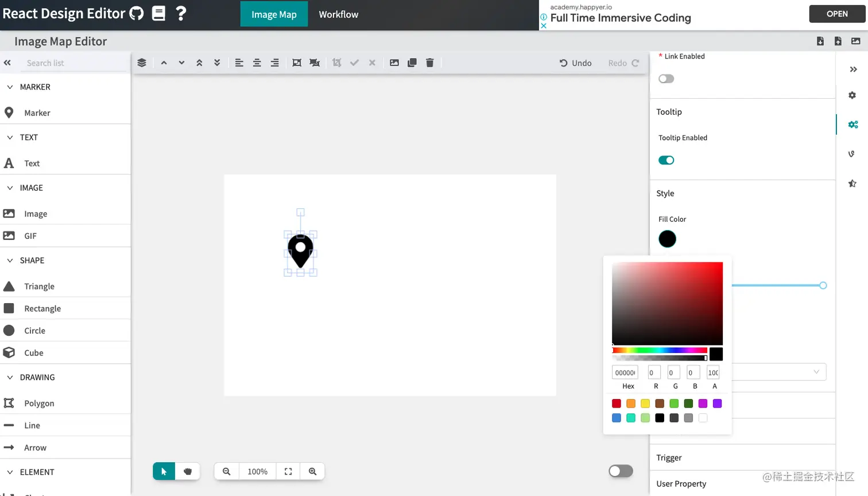This screenshot has width=868, height=496.
Task: Toggle the Tooltip Enabled switch
Action: click(x=666, y=160)
